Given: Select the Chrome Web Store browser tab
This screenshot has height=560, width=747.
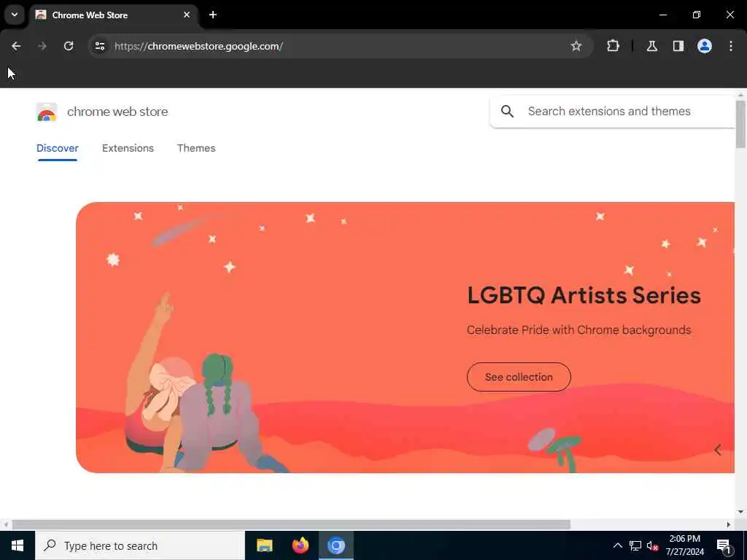Looking at the screenshot, I should (115, 15).
